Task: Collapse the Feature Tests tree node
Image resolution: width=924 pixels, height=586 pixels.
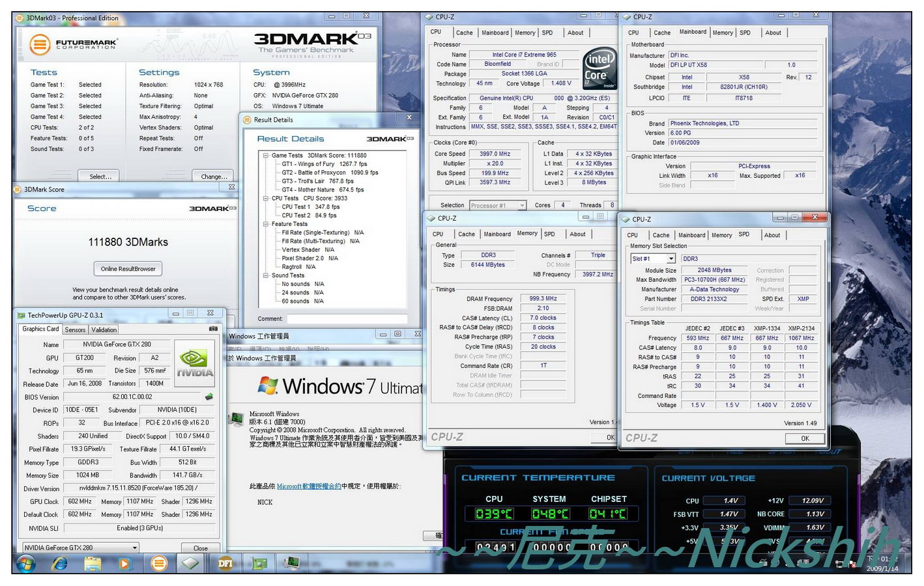Action: tap(266, 224)
